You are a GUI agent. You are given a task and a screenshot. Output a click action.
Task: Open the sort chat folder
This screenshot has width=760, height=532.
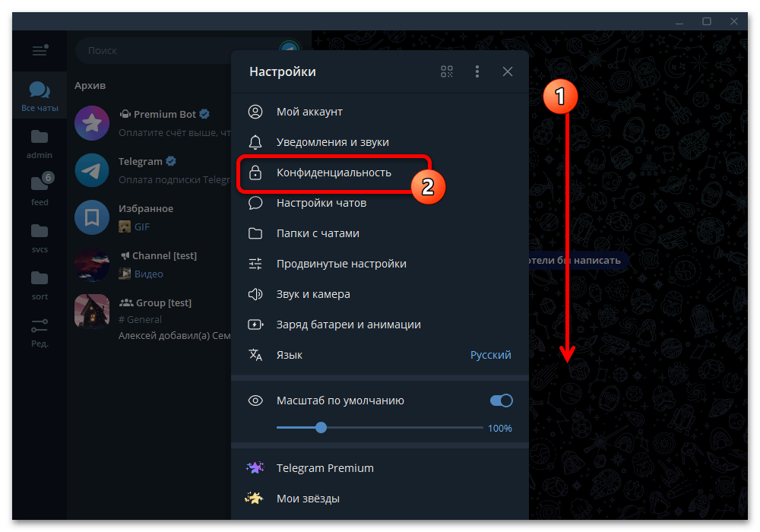point(40,285)
